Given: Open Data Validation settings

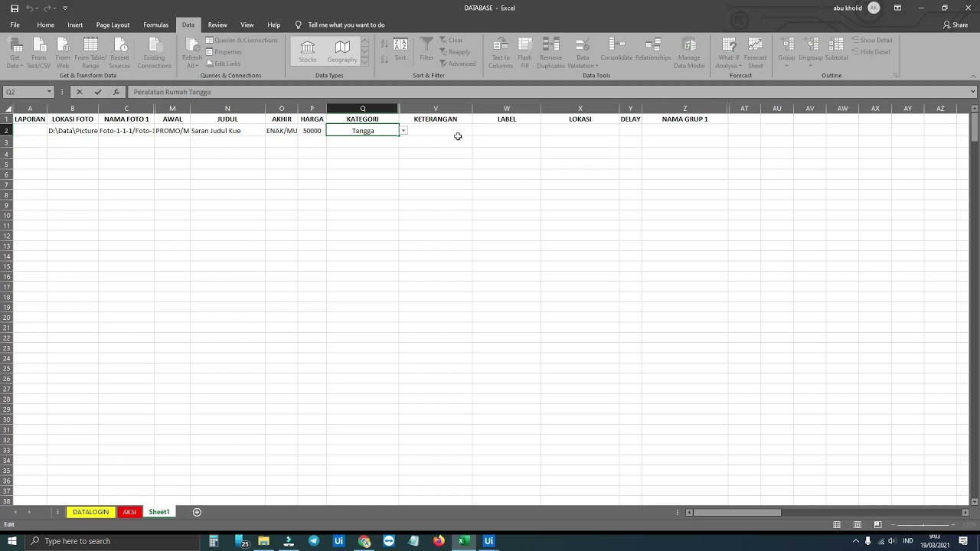Looking at the screenshot, I should [583, 53].
